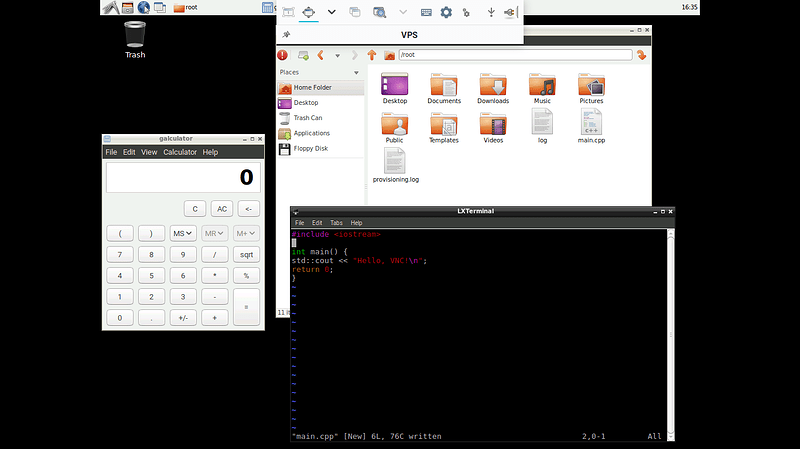Open the Trash icon on desktop

pos(135,38)
